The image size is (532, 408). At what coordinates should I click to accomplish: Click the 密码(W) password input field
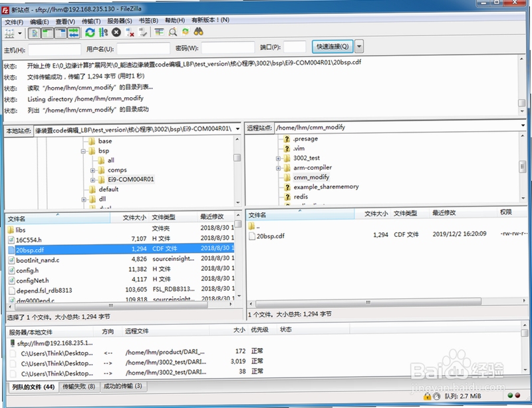pyautogui.click(x=228, y=47)
